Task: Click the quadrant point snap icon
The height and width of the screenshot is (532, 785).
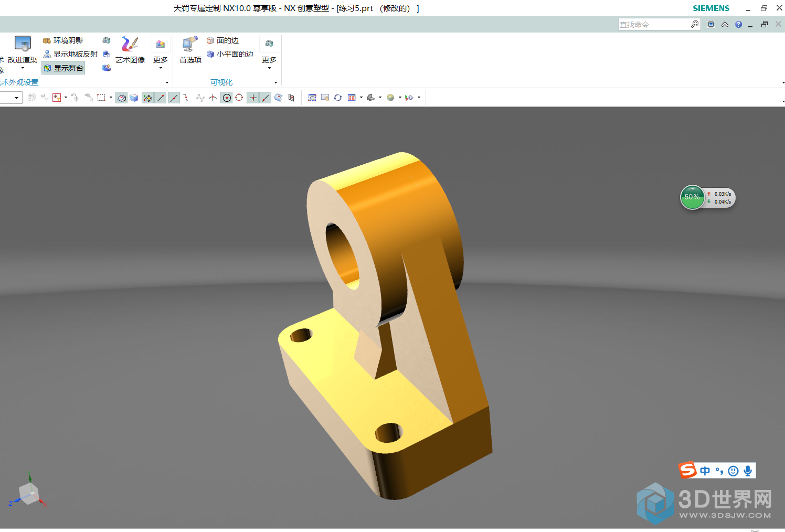Action: [x=239, y=98]
